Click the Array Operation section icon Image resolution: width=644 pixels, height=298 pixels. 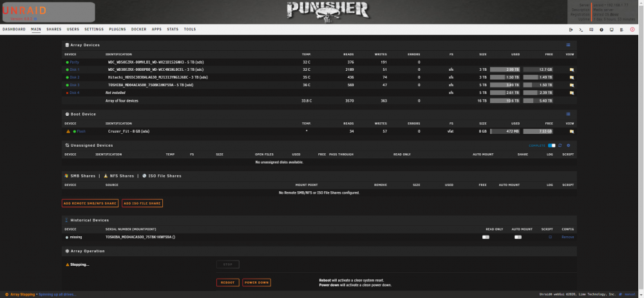67,251
